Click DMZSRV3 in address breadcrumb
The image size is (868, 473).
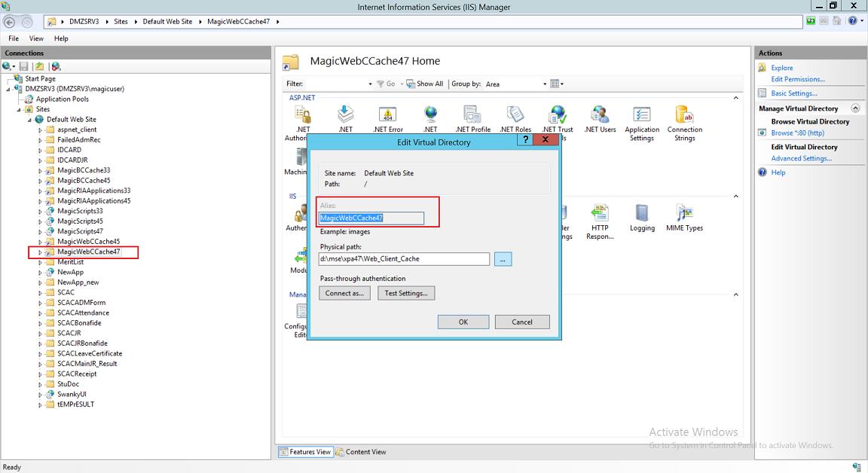84,22
